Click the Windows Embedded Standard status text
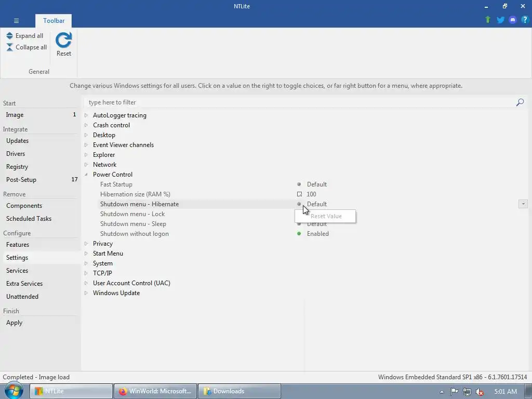The height and width of the screenshot is (399, 532). coord(453,377)
